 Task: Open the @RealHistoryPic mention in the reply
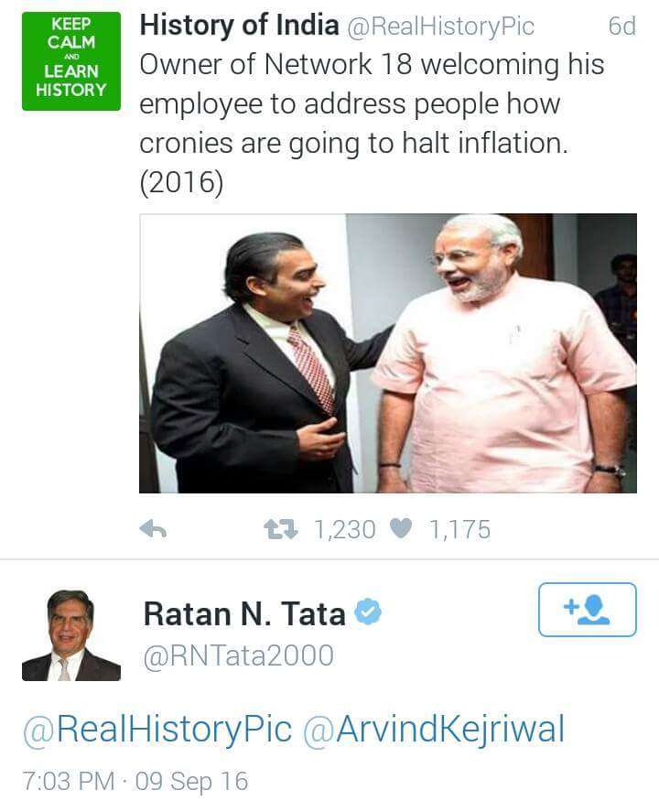point(157,729)
